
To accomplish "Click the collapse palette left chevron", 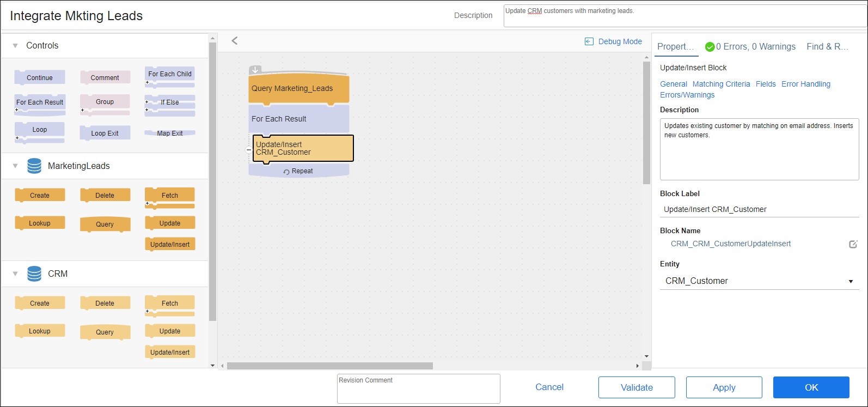I will pos(235,41).
